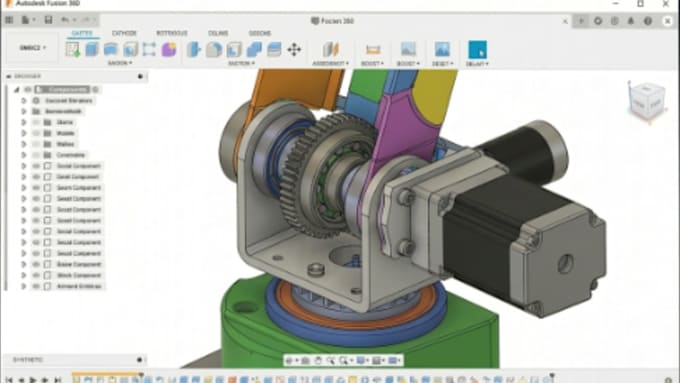Toggle eye icon of first component row
This screenshot has height=383, width=680.
pos(36,166)
